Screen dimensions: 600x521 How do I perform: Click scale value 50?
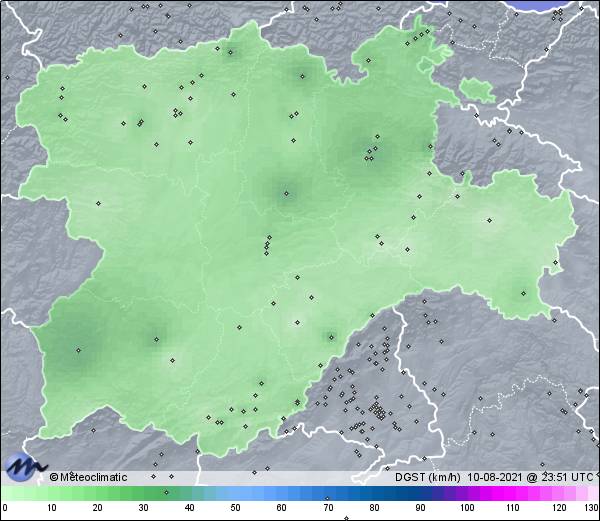[x=235, y=508]
